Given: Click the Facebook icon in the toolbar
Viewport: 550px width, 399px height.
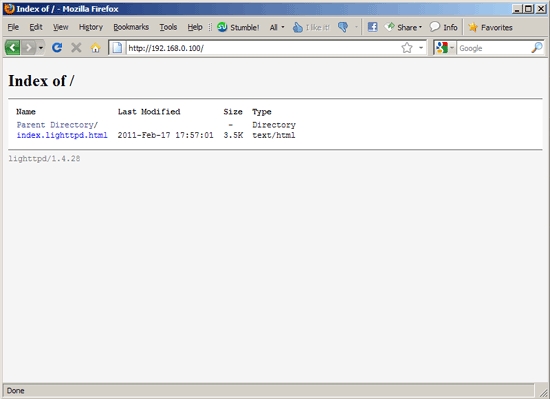Looking at the screenshot, I should tap(372, 27).
